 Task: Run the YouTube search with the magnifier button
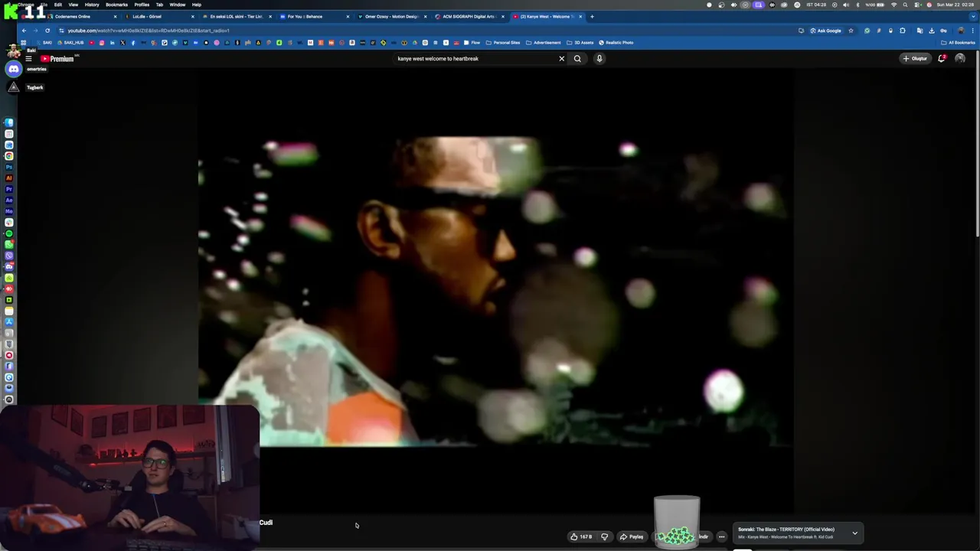[x=577, y=58]
